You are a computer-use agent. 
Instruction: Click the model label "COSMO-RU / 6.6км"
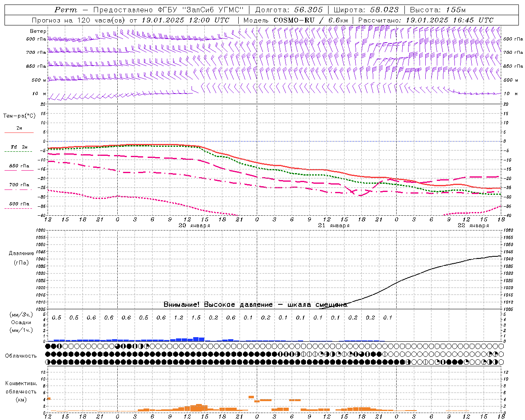tap(310, 20)
